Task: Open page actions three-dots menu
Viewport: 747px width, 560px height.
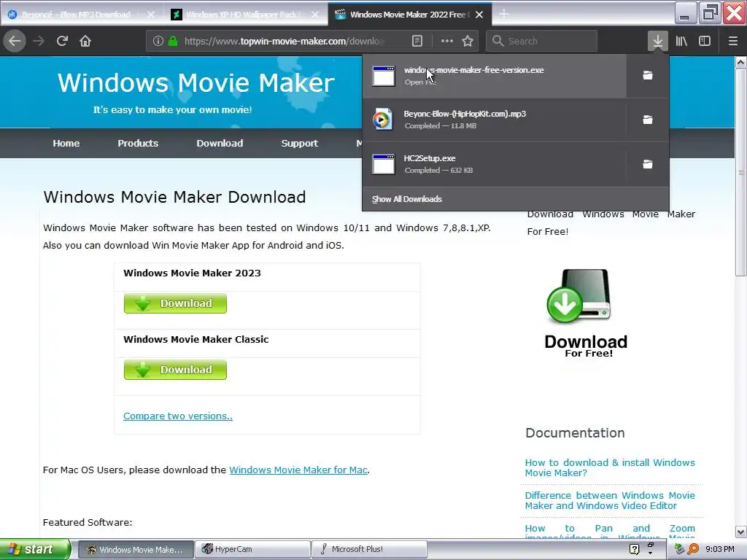Action: [x=447, y=41]
